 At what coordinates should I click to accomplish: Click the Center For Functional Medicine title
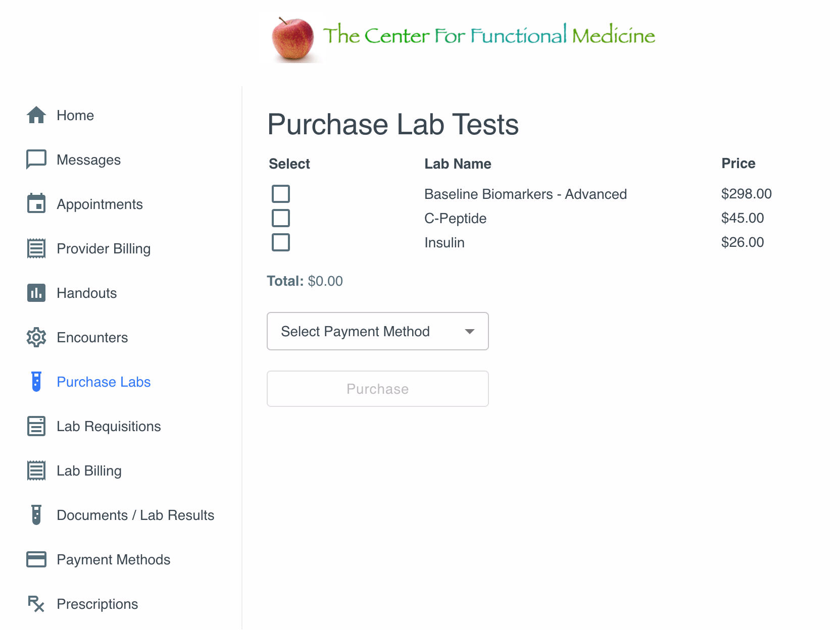pos(488,35)
